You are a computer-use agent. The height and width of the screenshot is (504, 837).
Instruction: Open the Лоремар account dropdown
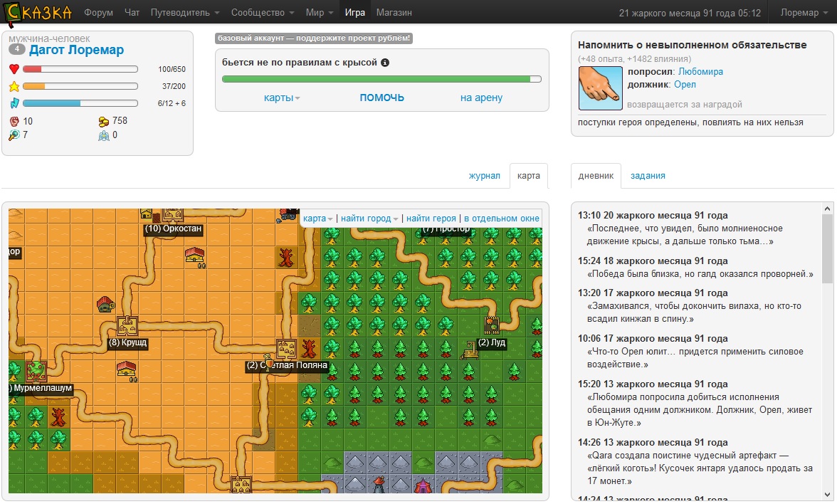tap(804, 13)
